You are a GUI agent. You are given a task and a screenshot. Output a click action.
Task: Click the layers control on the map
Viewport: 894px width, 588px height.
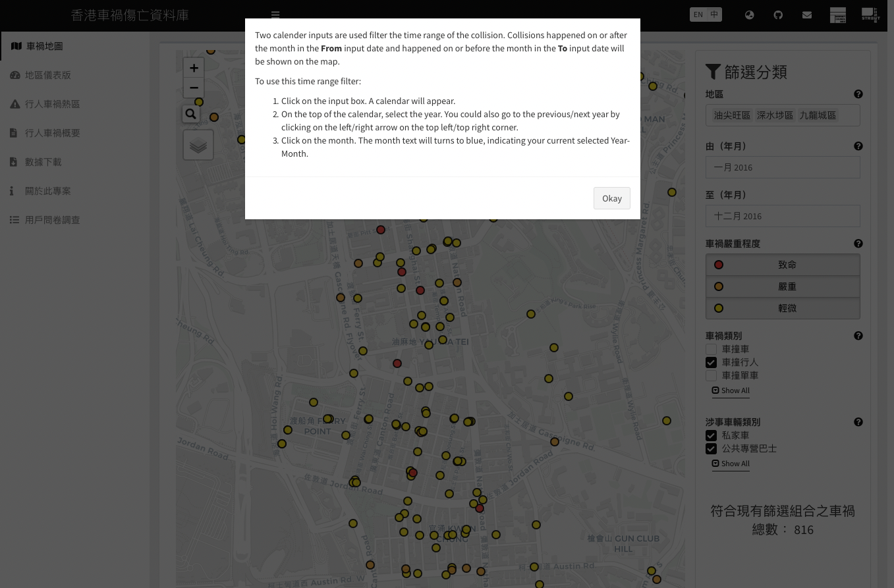[198, 144]
